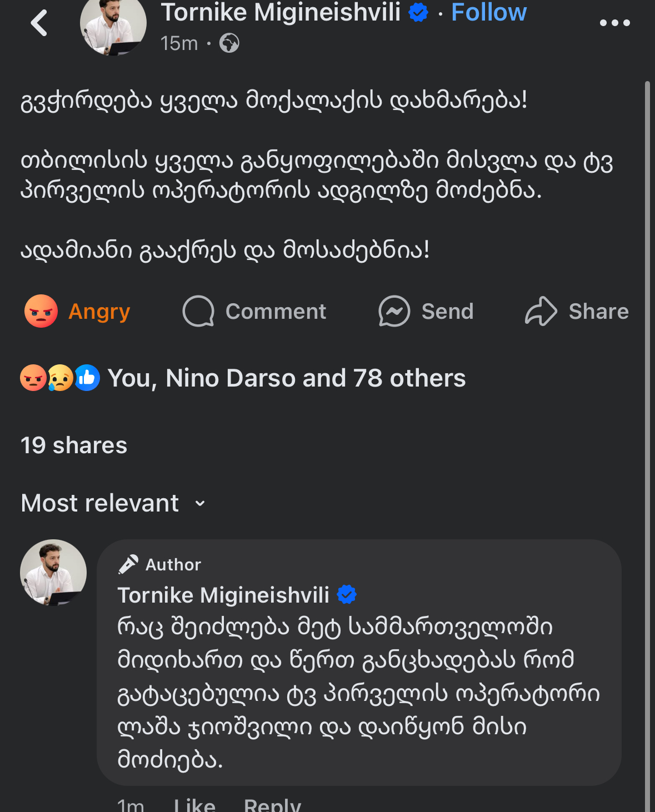Follow Tornike Migineishvili
Screen dimensions: 655x812
pyautogui.click(x=488, y=12)
